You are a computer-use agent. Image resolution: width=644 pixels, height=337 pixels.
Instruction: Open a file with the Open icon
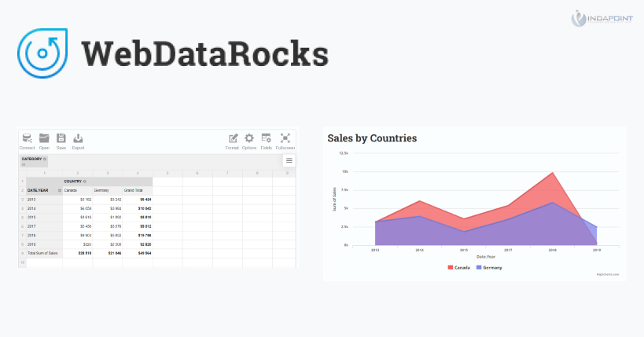tap(44, 139)
